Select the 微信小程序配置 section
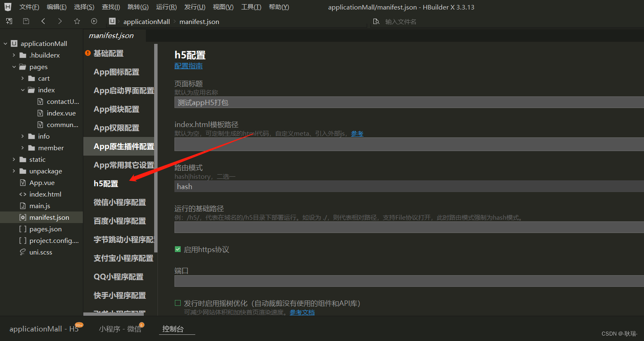The width and height of the screenshot is (644, 341). pyautogui.click(x=120, y=202)
